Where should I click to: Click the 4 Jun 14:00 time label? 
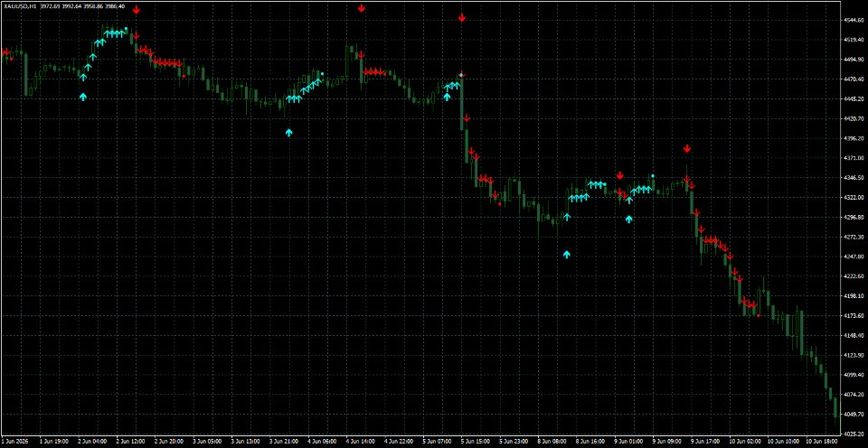(361, 442)
